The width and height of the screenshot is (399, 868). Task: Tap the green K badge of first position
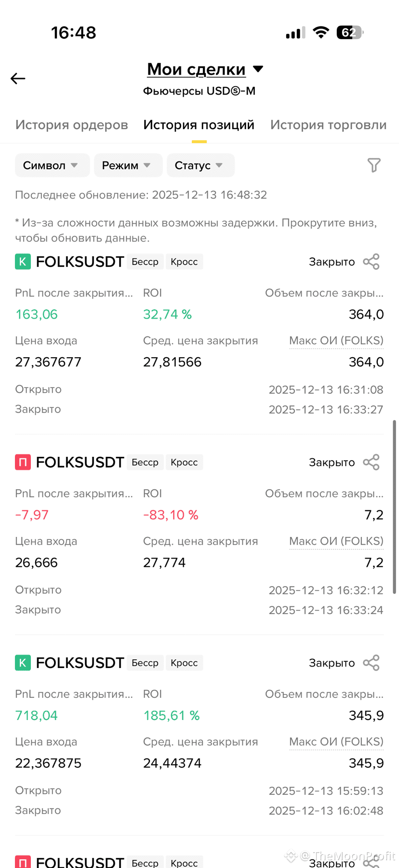point(23,262)
